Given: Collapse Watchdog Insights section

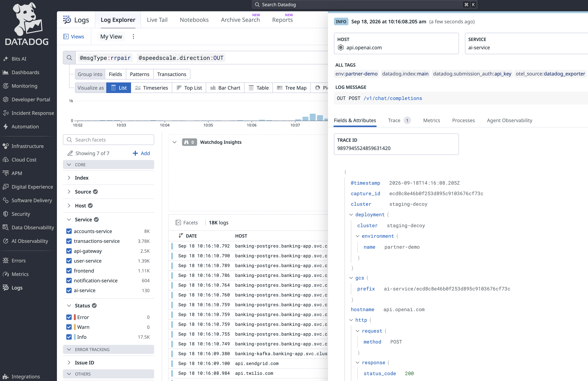Looking at the screenshot, I should click(175, 142).
